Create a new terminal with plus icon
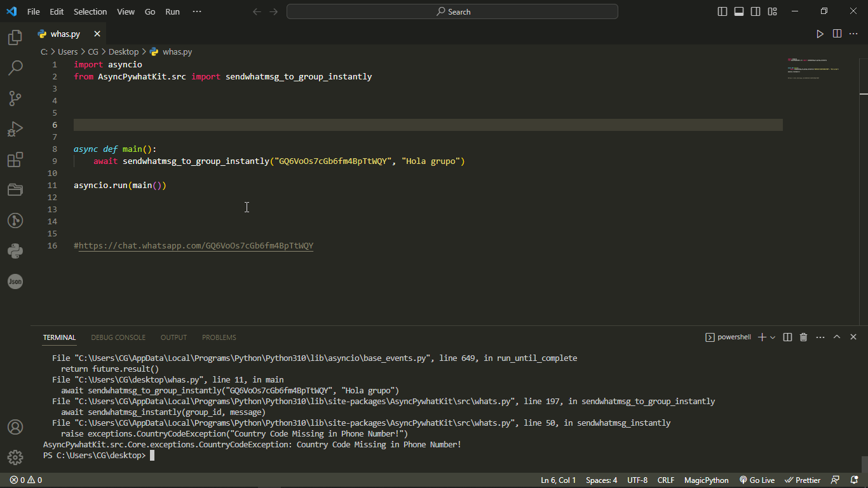Screen dimensions: 868x488 (x=762, y=337)
